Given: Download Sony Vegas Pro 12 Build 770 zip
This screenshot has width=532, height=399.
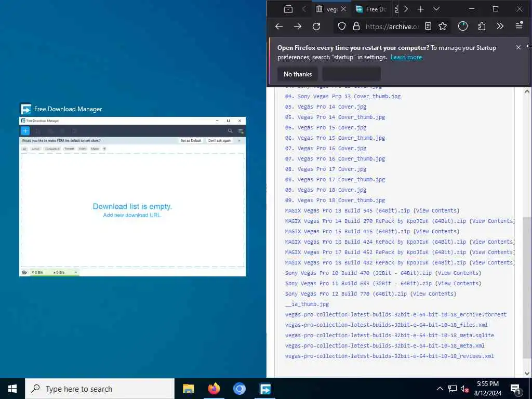Looking at the screenshot, I should pos(345,294).
